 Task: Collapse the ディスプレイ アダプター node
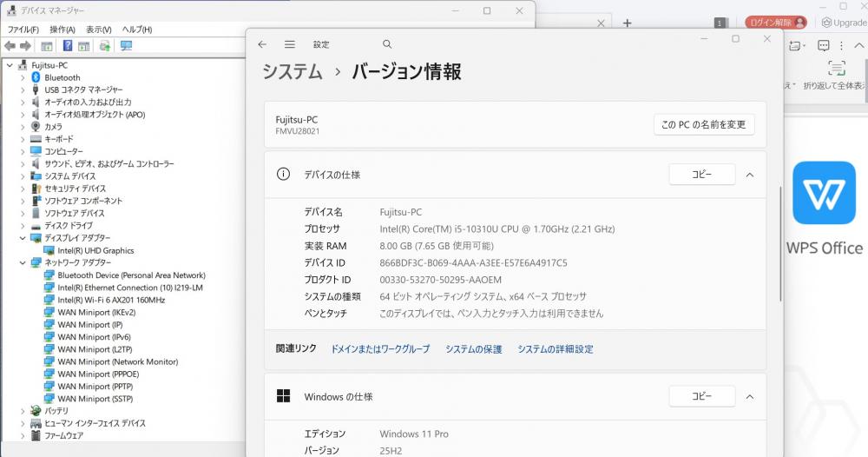pos(23,238)
